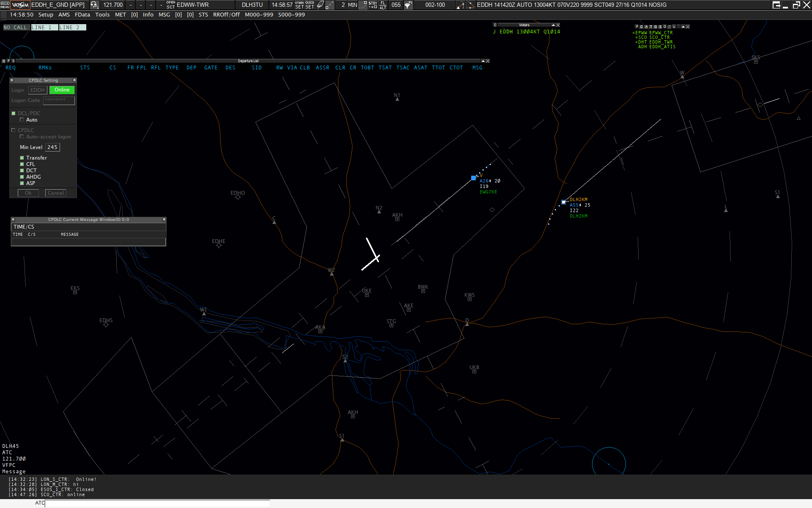This screenshot has width=812, height=508.
Task: Toggle the CPDLC checkbox
Action: [x=14, y=130]
